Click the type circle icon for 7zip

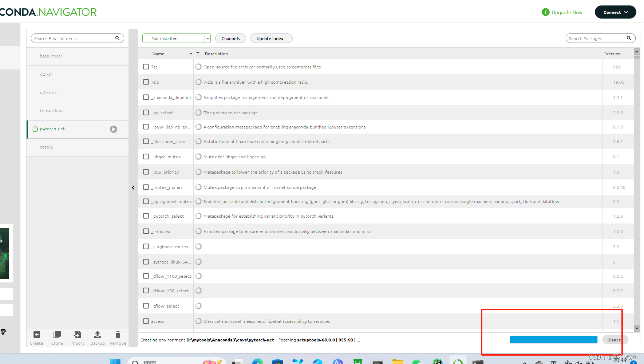(198, 82)
